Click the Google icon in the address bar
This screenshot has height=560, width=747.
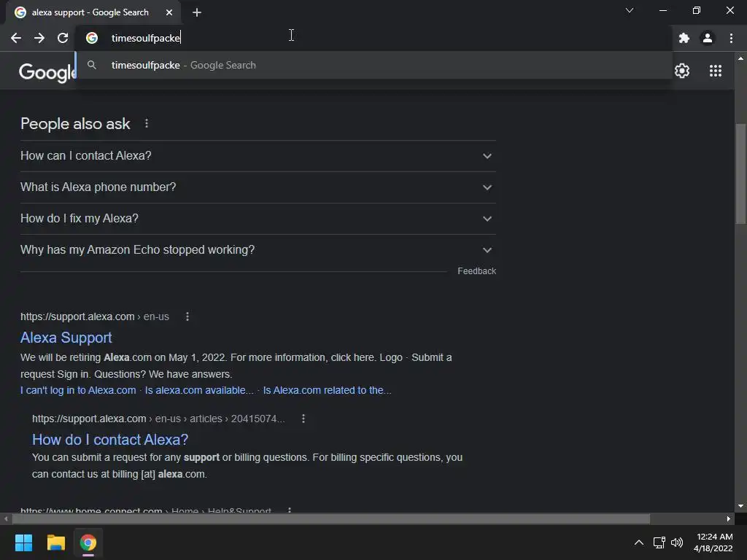[x=92, y=38]
